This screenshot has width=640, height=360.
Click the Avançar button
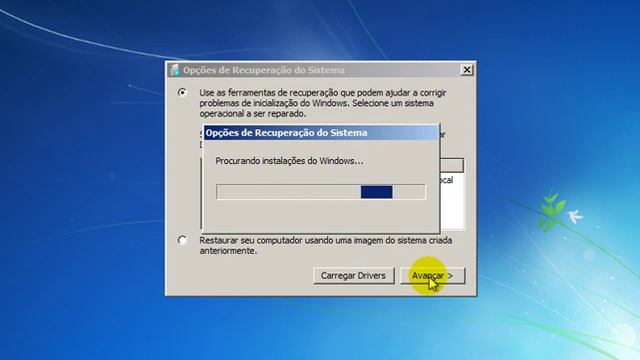click(432, 276)
